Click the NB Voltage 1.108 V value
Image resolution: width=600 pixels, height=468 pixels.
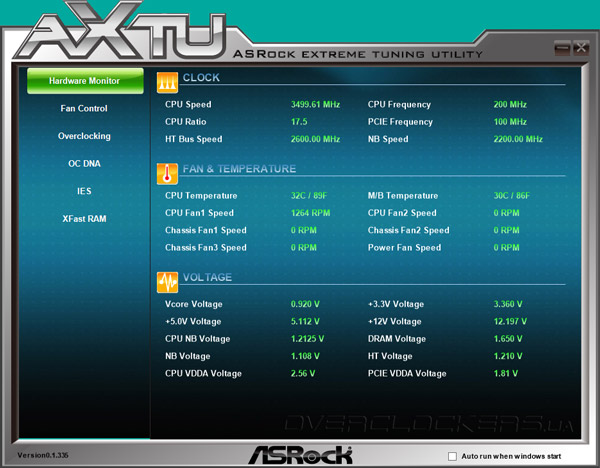305,356
